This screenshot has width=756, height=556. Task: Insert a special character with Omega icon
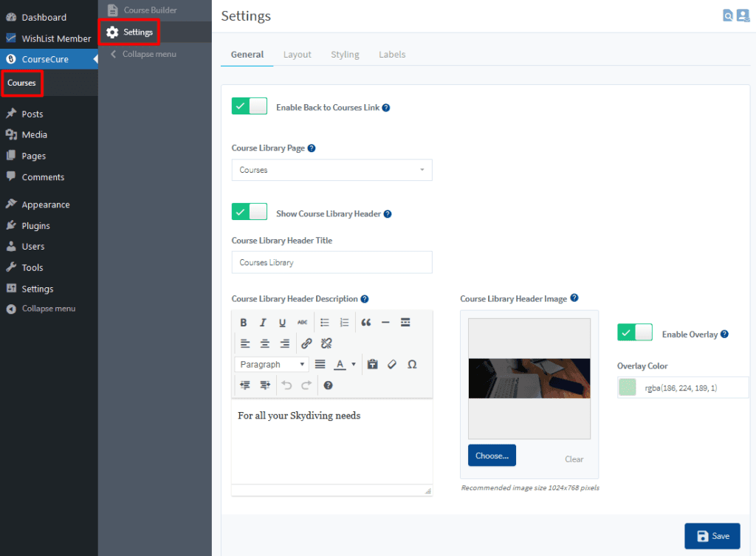pyautogui.click(x=412, y=364)
